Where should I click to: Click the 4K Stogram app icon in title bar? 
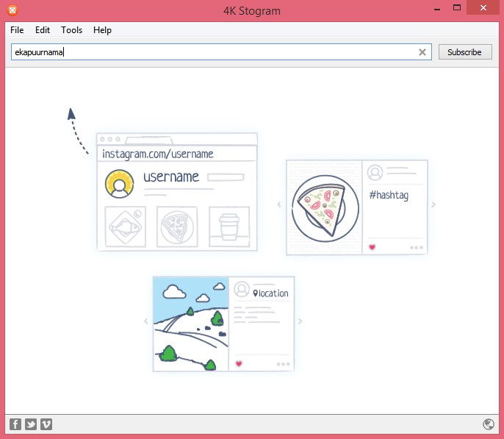12,10
